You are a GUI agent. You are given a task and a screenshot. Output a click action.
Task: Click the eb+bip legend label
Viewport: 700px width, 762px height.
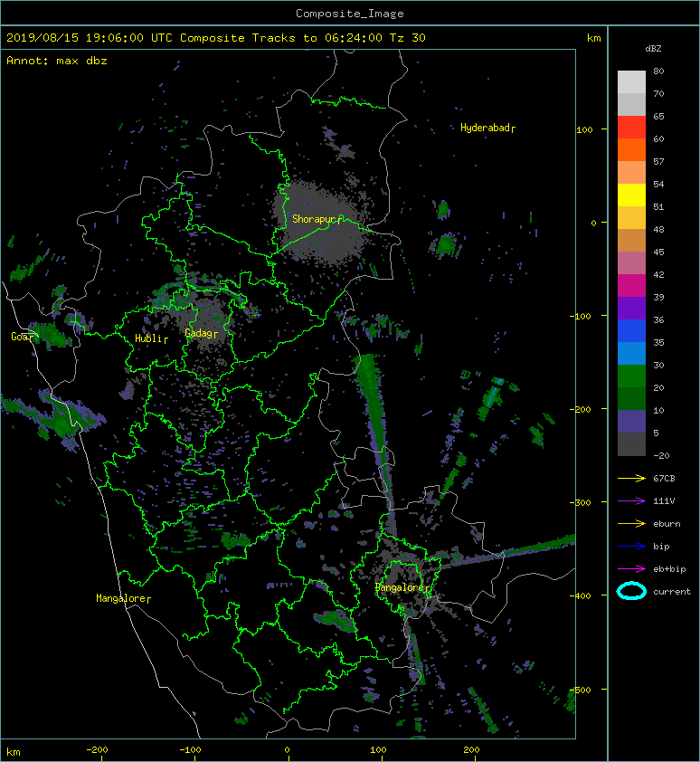(669, 569)
